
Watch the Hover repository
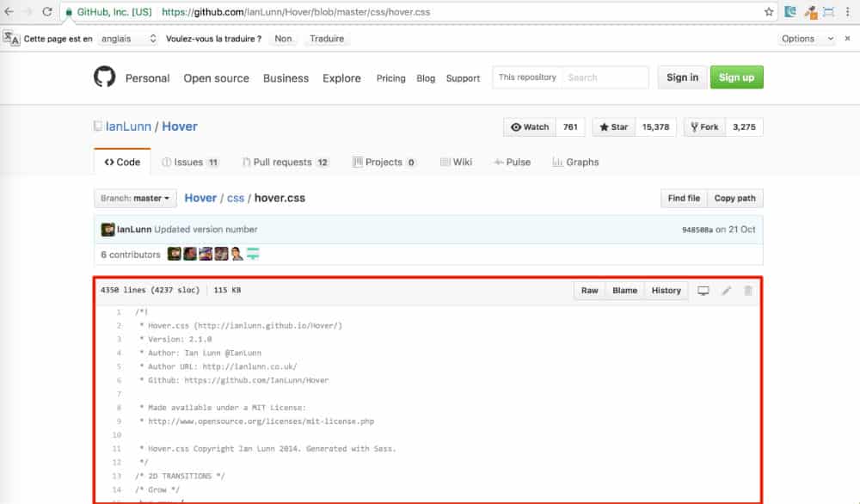[x=529, y=126]
